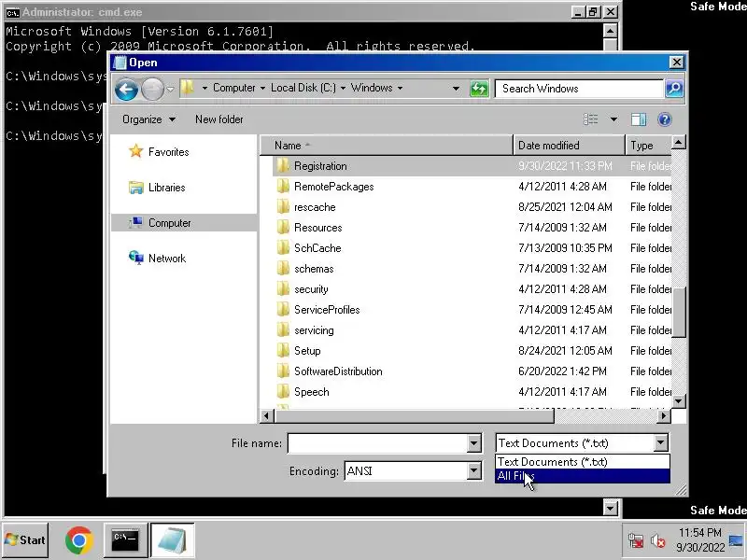Screen dimensions: 747x560
Task: Expand dropdown arrow after Local Disk (C:)
Action: pyautogui.click(x=343, y=88)
